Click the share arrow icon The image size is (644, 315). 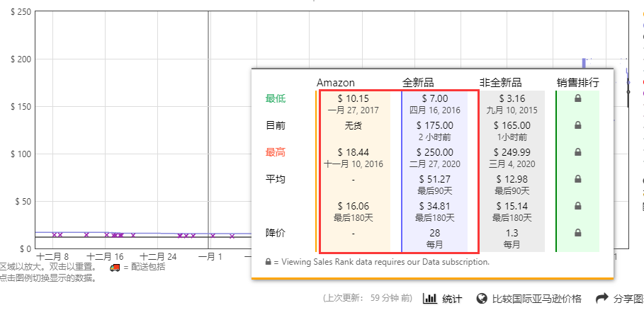(x=601, y=298)
